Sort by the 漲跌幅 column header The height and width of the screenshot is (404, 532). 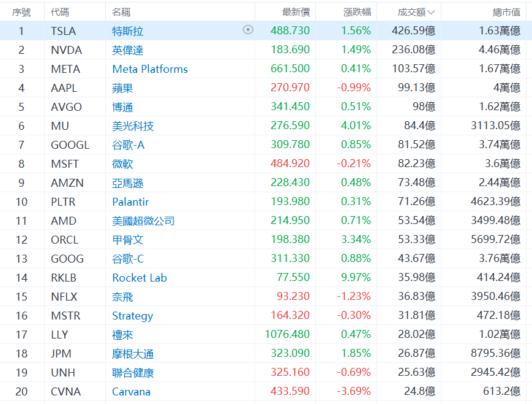(356, 12)
